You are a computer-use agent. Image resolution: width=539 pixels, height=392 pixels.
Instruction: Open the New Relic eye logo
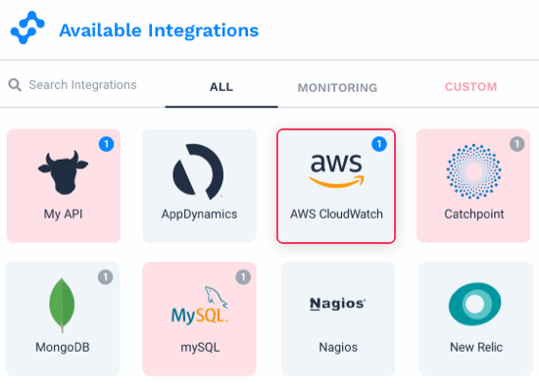475,305
